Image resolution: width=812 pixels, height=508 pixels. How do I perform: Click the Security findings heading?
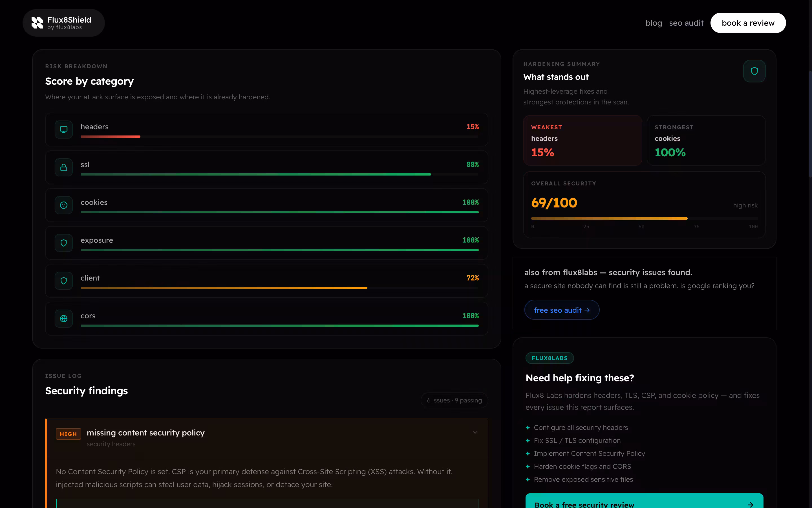[86, 391]
